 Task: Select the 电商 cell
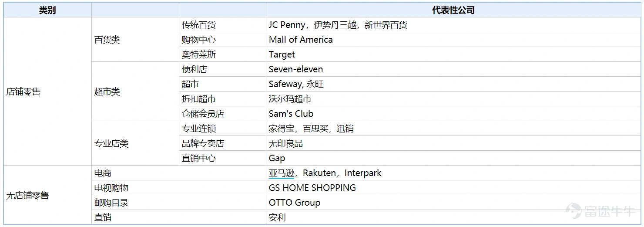pos(179,173)
